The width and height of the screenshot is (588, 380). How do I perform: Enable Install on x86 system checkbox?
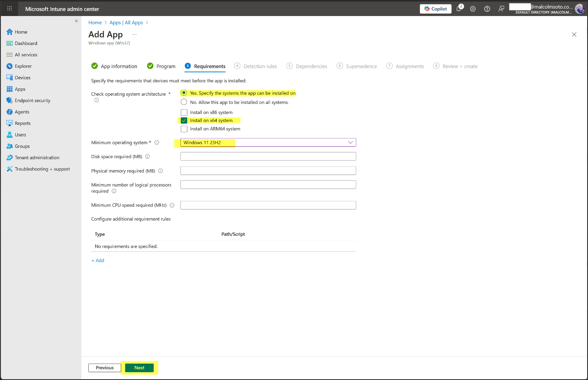(184, 113)
